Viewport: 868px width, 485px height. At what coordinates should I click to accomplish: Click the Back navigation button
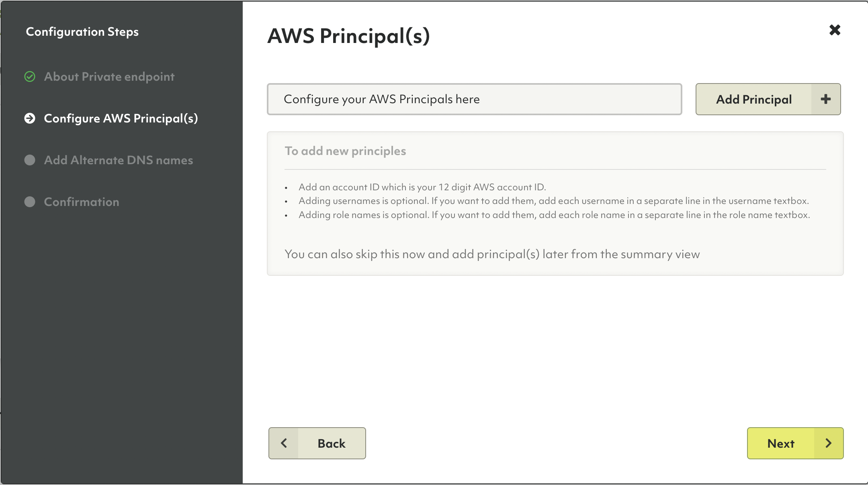(317, 443)
